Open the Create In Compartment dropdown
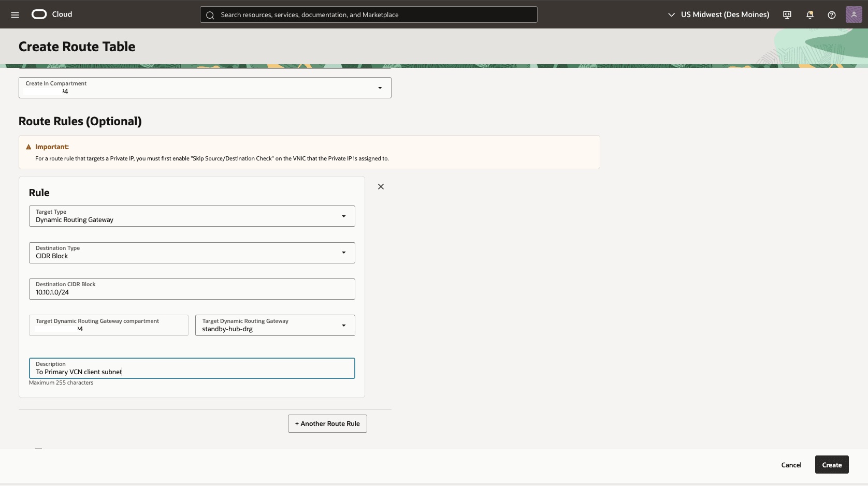The width and height of the screenshot is (868, 486). 380,87
